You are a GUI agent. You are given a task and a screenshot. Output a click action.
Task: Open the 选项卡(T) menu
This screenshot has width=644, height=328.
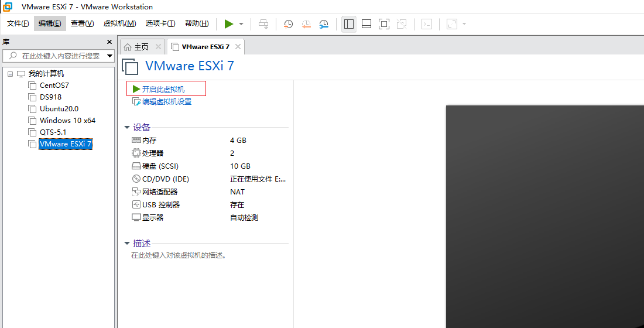pyautogui.click(x=160, y=23)
